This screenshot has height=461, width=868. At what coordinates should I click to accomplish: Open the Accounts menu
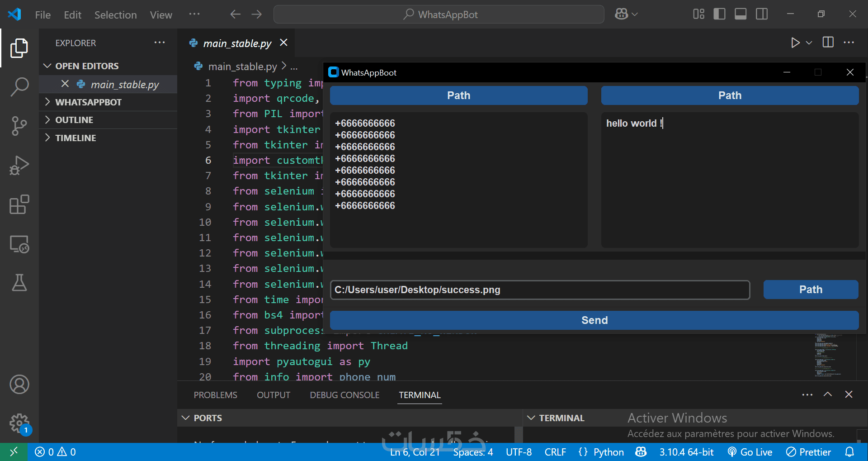(19, 385)
